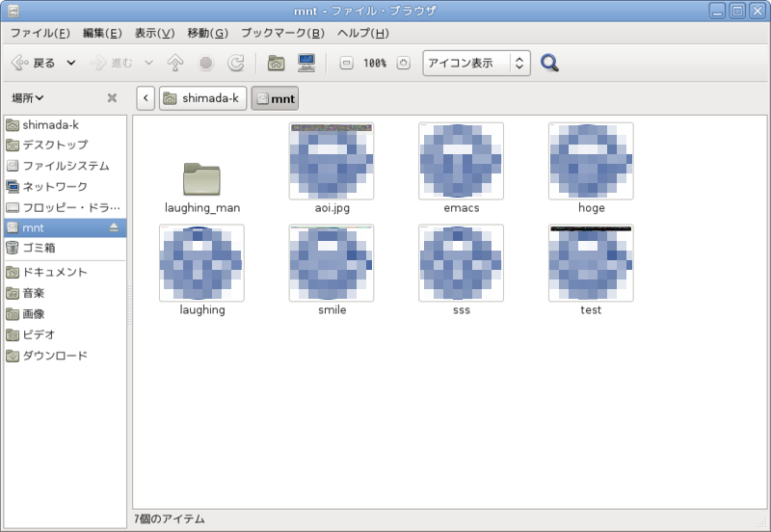771x532 pixels.
Task: Open the floppy drive sidebar entry
Action: tap(65, 207)
